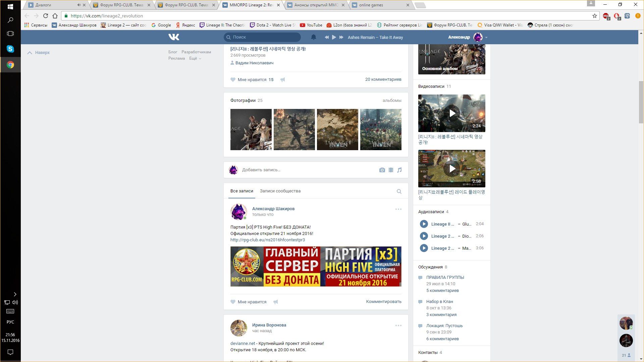This screenshot has width=644, height=362.
Task: Open devianne.net link
Action: (243, 344)
